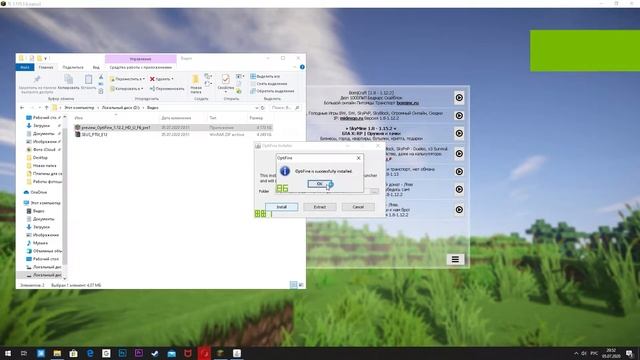This screenshot has height=360, width=640.
Task: Open the launcher hamburger menu button
Action: [x=455, y=259]
